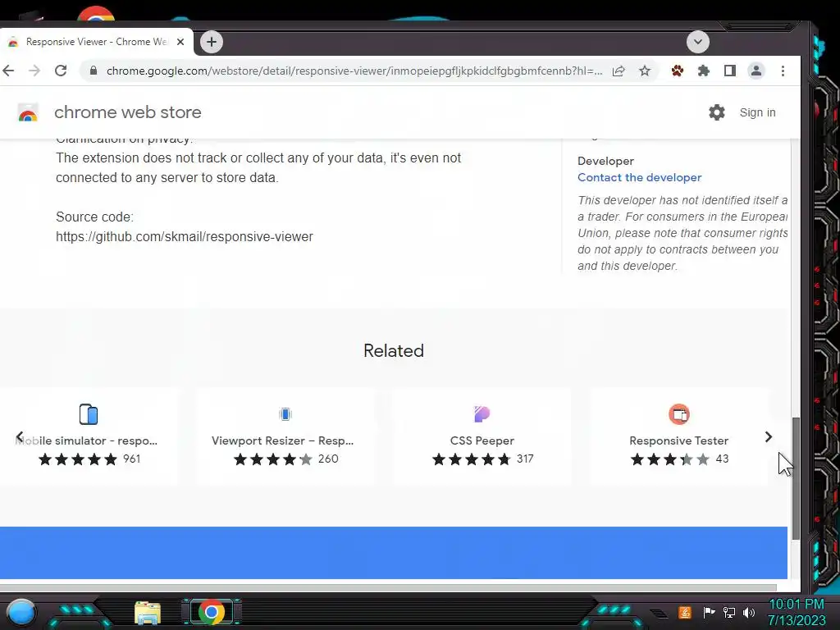Select the Responsive Viewer tab
The image size is (840, 630).
[95, 42]
